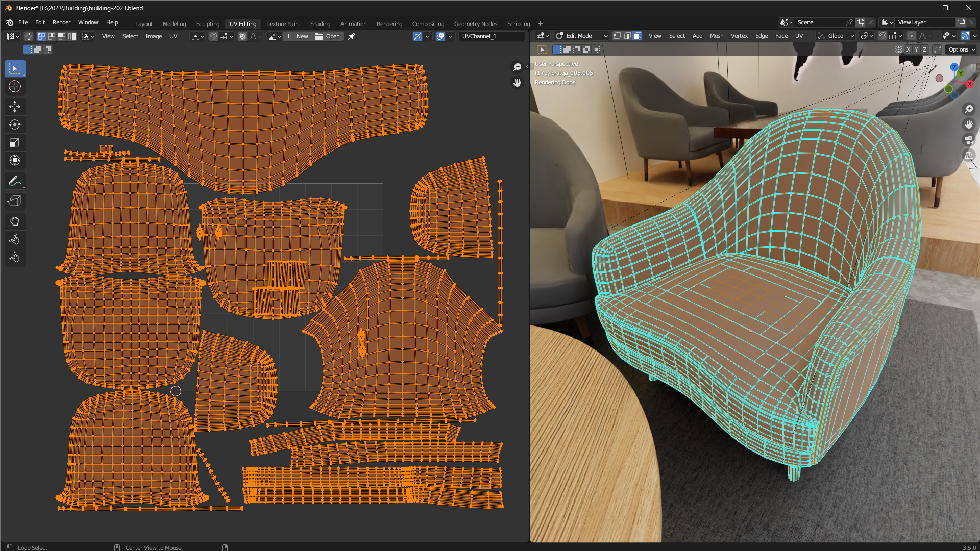This screenshot has height=551, width=980.
Task: Click the red X axis gizmo ball
Action: click(969, 84)
